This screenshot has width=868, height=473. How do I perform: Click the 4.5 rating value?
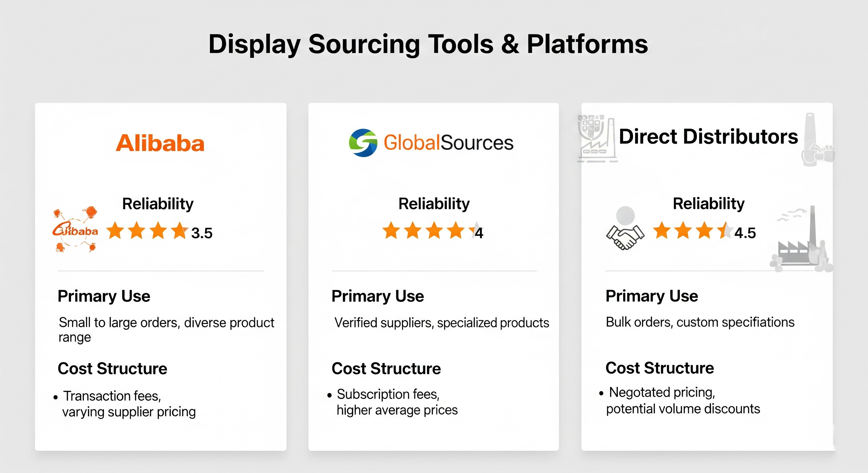pos(745,233)
